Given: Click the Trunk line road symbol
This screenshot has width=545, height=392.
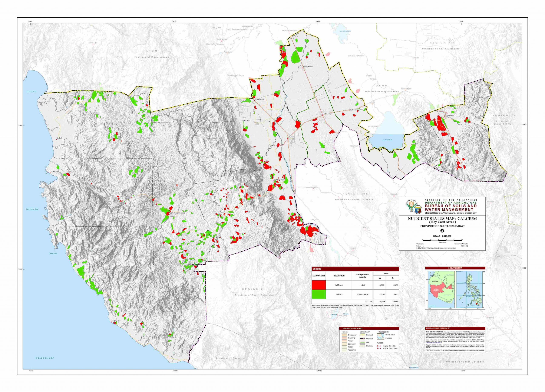Looking at the screenshot, I should point(344,338).
